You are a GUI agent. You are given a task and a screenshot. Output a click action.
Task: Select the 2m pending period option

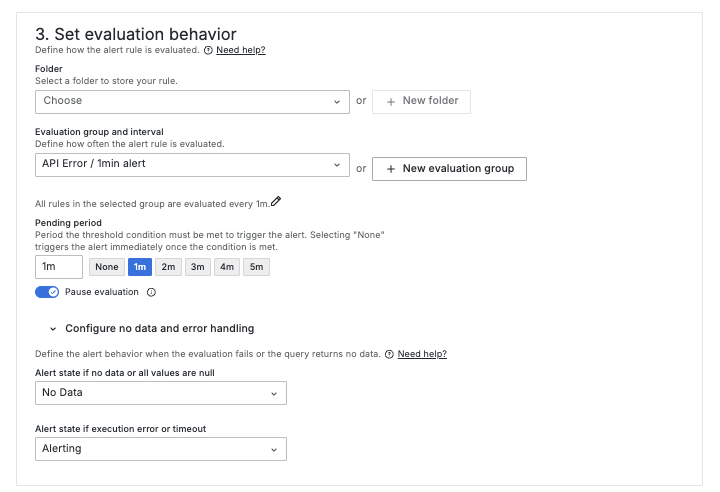168,267
